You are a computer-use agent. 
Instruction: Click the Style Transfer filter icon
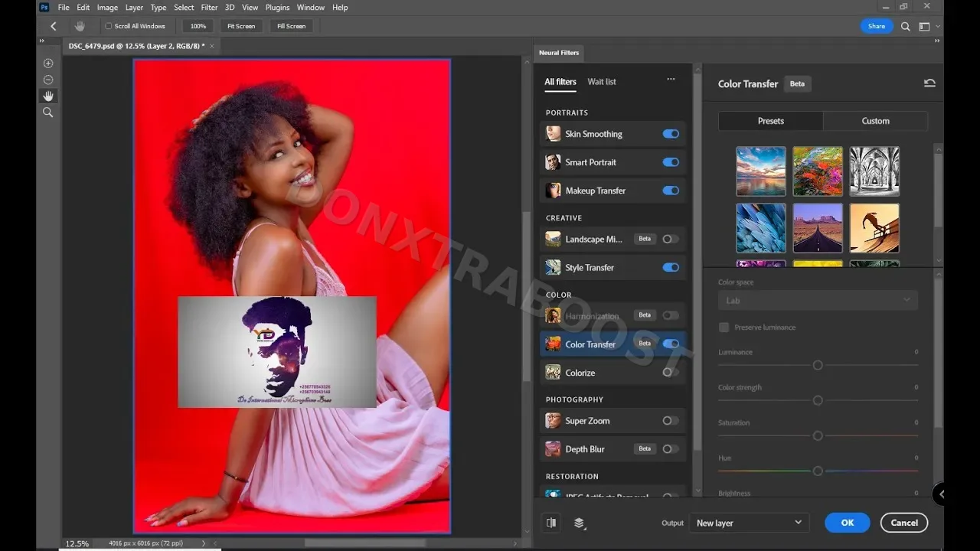553,268
